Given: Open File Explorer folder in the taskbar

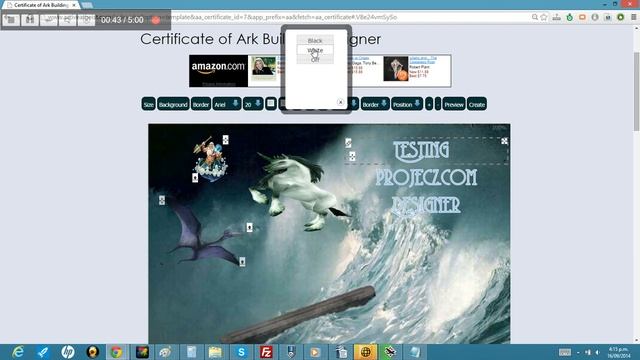Looking at the screenshot, I should [x=215, y=352].
